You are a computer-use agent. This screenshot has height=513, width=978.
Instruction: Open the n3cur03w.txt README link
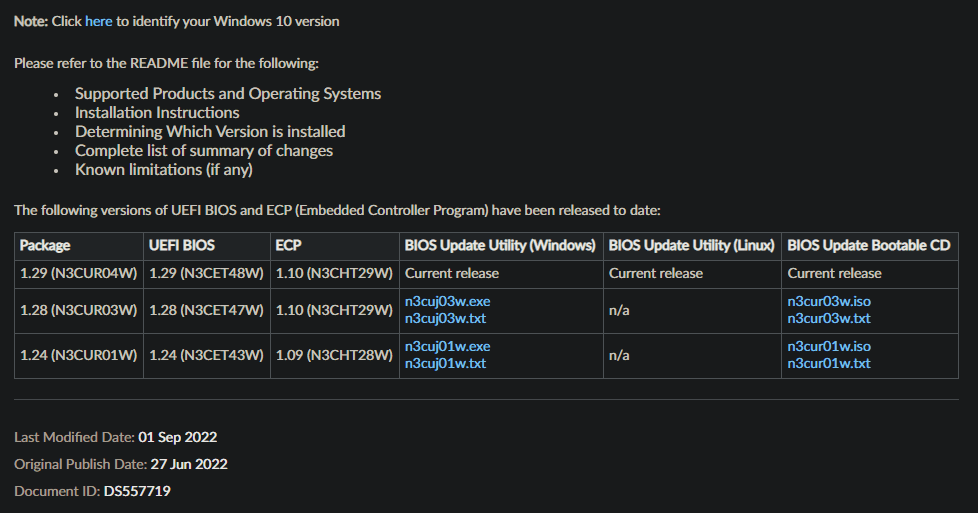pos(829,318)
